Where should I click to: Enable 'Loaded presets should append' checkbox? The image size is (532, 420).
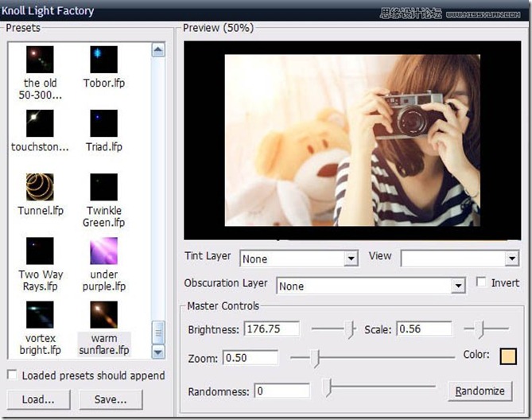click(12, 375)
